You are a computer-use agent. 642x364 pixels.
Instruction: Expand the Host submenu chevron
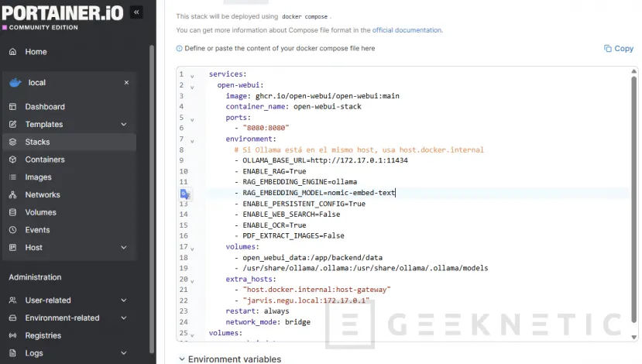[x=124, y=247]
